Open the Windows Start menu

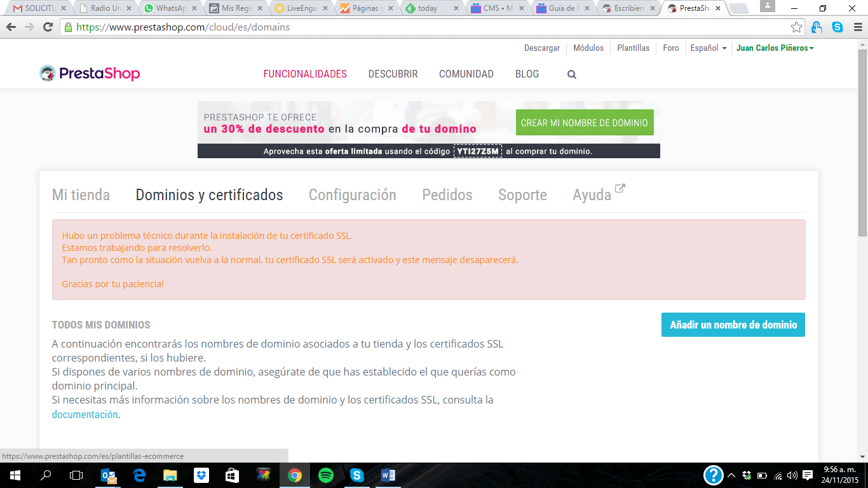[15, 475]
